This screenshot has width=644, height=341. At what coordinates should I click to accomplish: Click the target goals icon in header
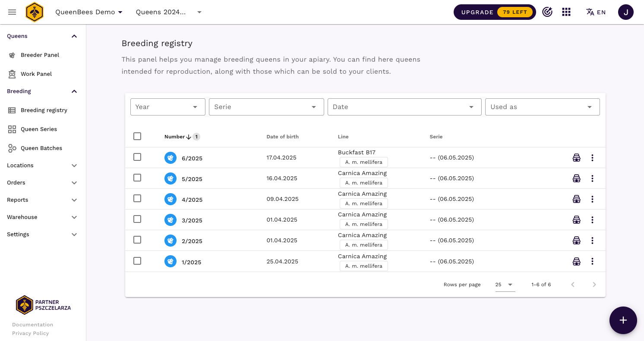coord(547,12)
